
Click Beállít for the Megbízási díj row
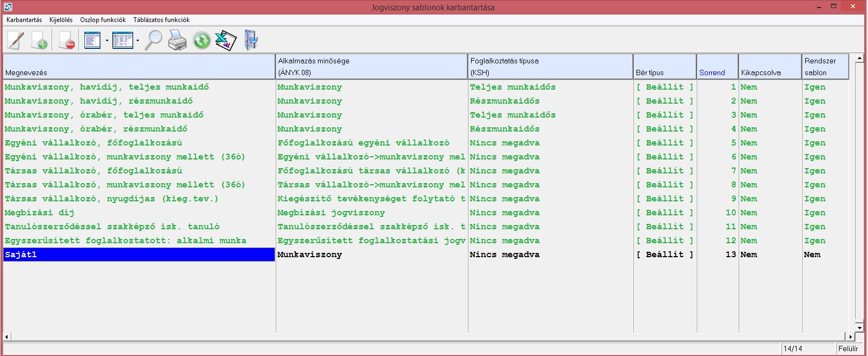point(664,213)
